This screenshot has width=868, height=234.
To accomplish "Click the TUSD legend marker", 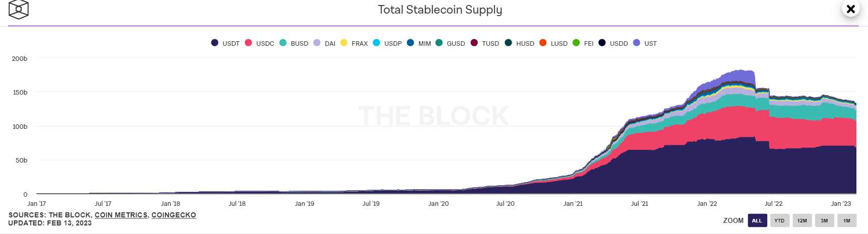I will pos(474,43).
